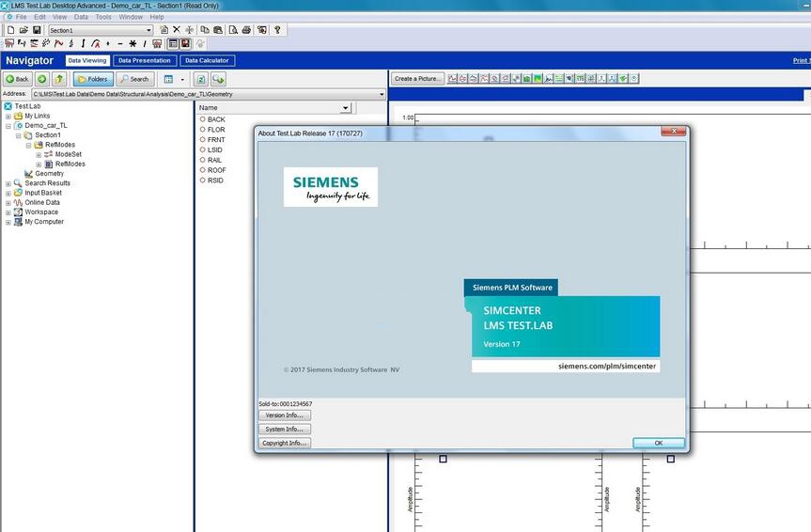Select the Test.Lab root node

[x=27, y=106]
